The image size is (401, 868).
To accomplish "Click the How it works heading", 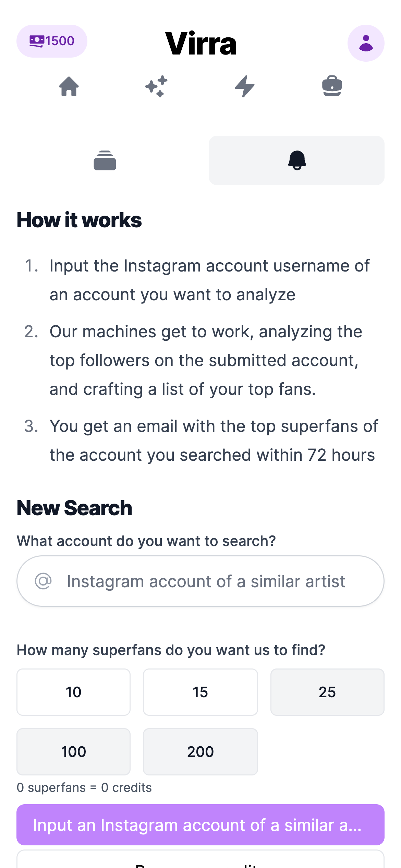I will point(79,220).
